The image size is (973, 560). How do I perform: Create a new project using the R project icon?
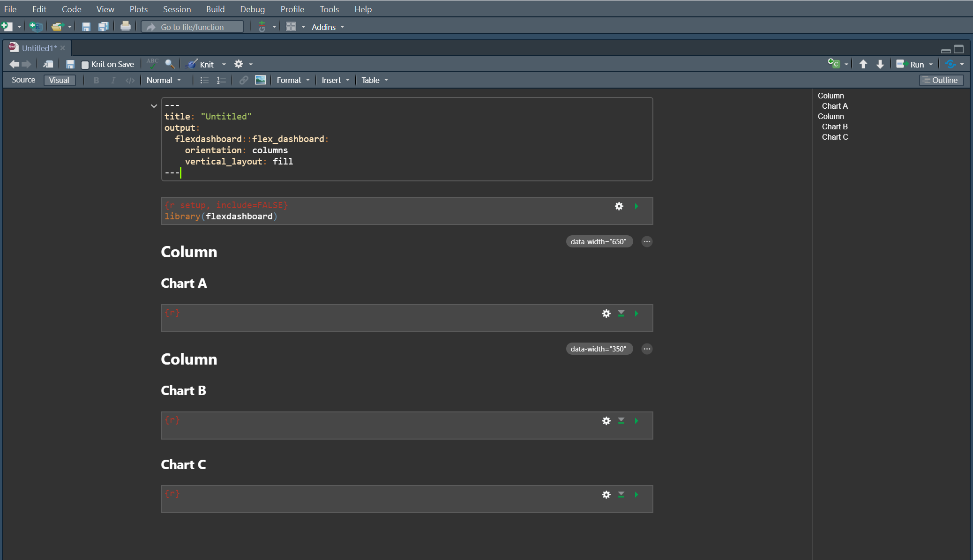point(35,26)
